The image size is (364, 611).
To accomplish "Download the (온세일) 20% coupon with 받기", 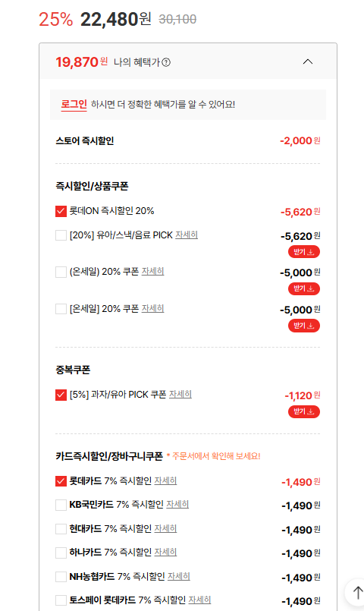I will pos(304,288).
